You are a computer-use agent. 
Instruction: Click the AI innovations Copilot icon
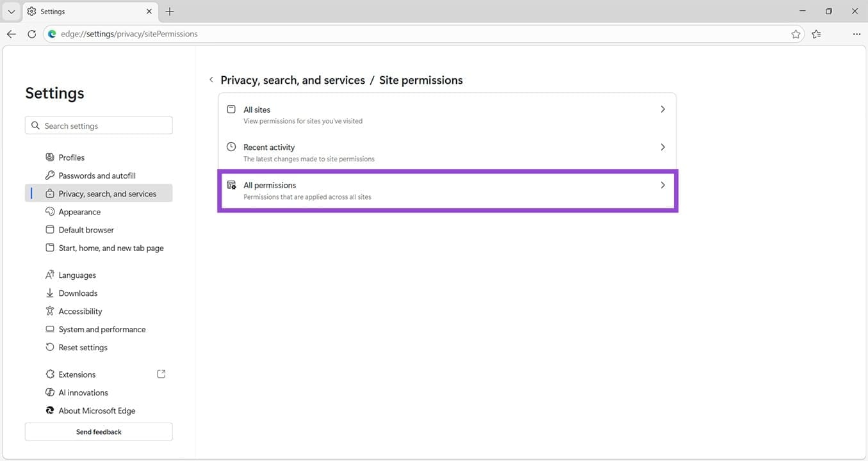click(x=49, y=392)
